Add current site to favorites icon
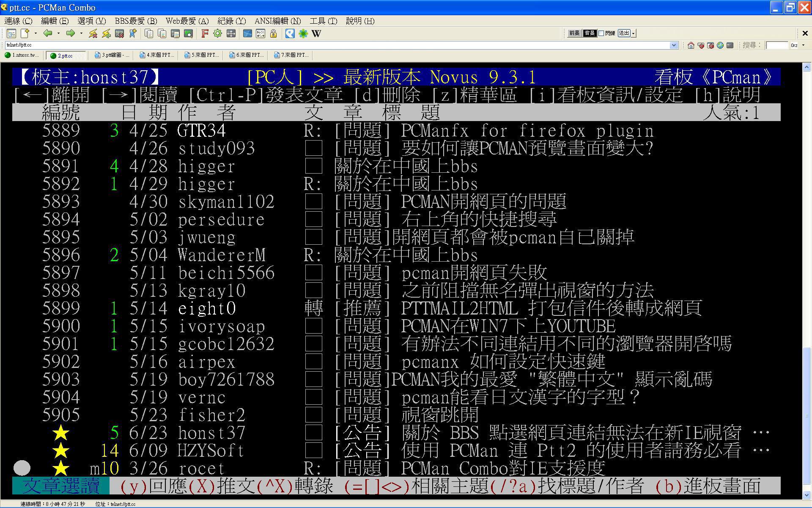Screen dimensions: 812x508 click(133, 33)
